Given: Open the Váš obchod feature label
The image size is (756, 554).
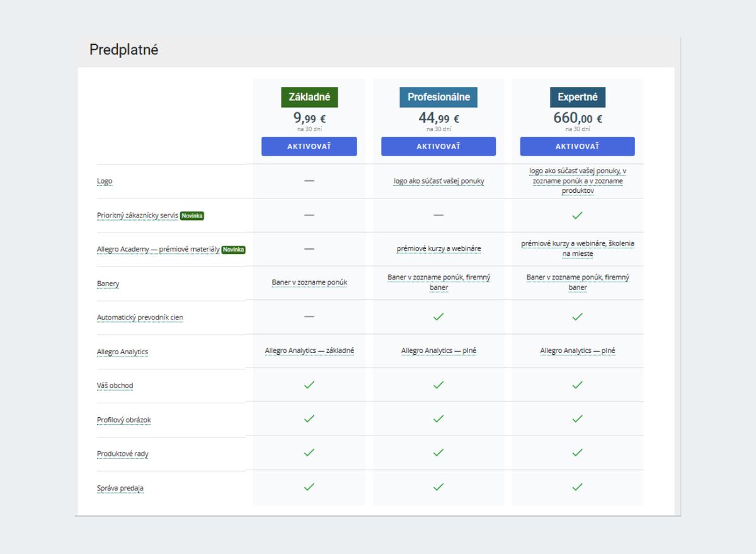Looking at the screenshot, I should point(115,386).
